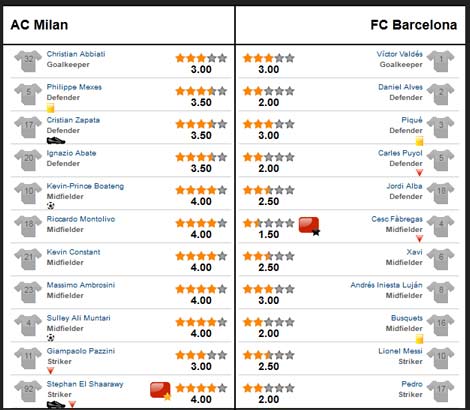Click the number 32 jersey of Abbiati
470x410 pixels.
(x=28, y=61)
